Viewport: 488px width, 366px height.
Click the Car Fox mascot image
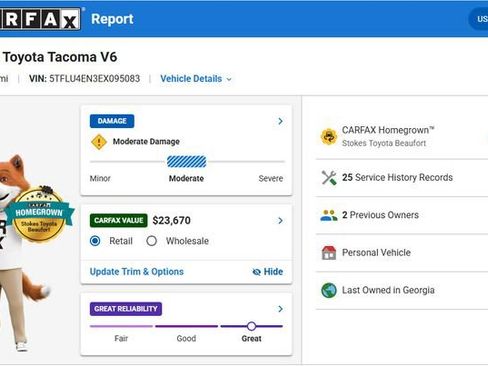point(23,253)
